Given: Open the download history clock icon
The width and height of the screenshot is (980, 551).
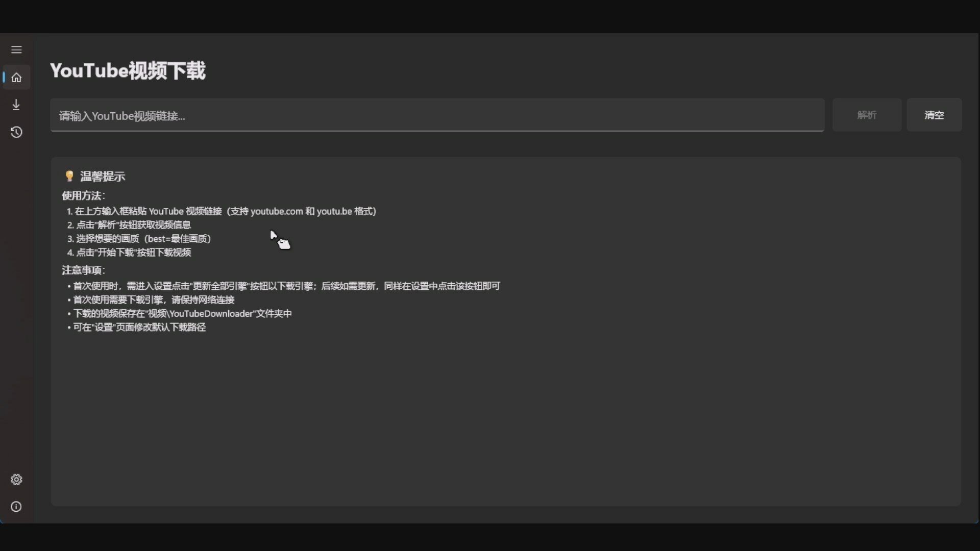Looking at the screenshot, I should point(16,132).
